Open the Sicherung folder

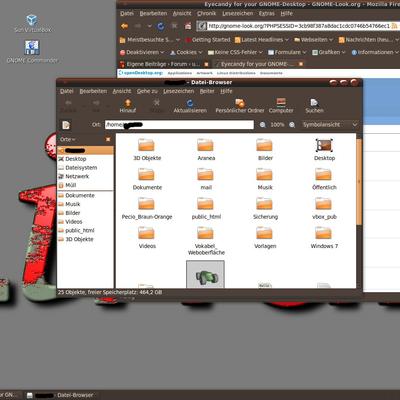[265, 208]
